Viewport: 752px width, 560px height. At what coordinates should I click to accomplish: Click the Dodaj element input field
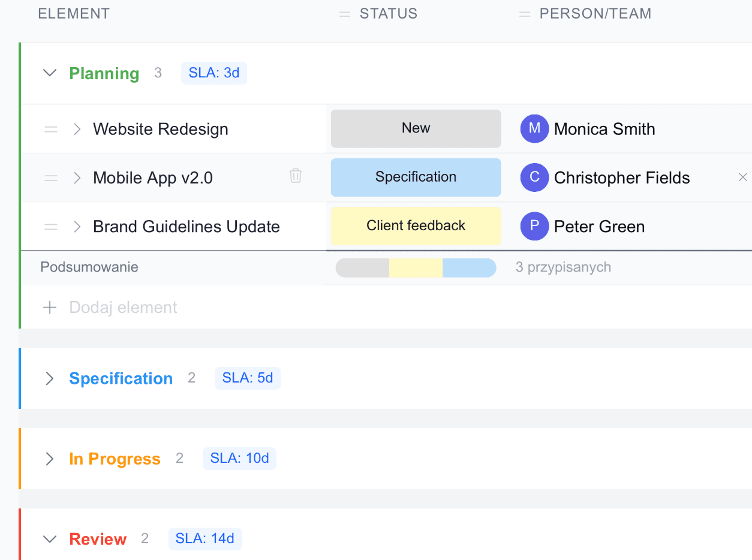click(x=124, y=308)
